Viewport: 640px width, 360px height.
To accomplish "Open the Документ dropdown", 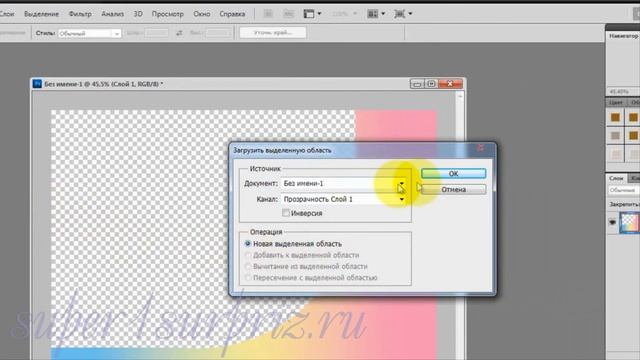I will coord(343,184).
